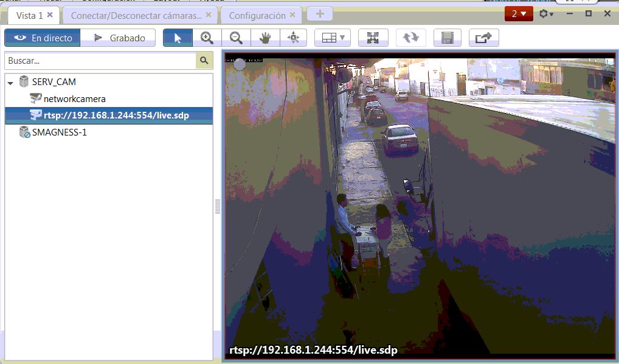
Task: Activate the zoom in tool
Action: coord(207,37)
